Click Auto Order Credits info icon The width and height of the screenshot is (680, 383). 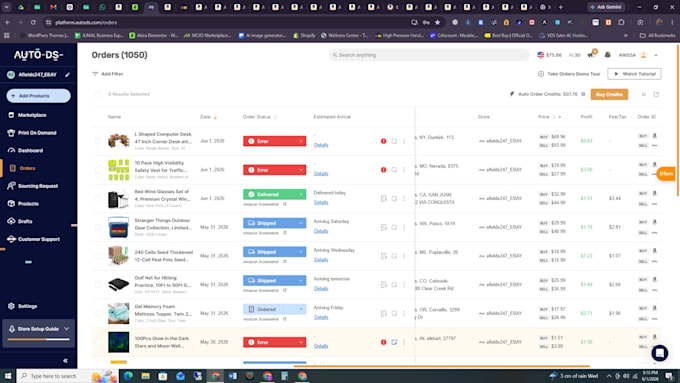[583, 94]
